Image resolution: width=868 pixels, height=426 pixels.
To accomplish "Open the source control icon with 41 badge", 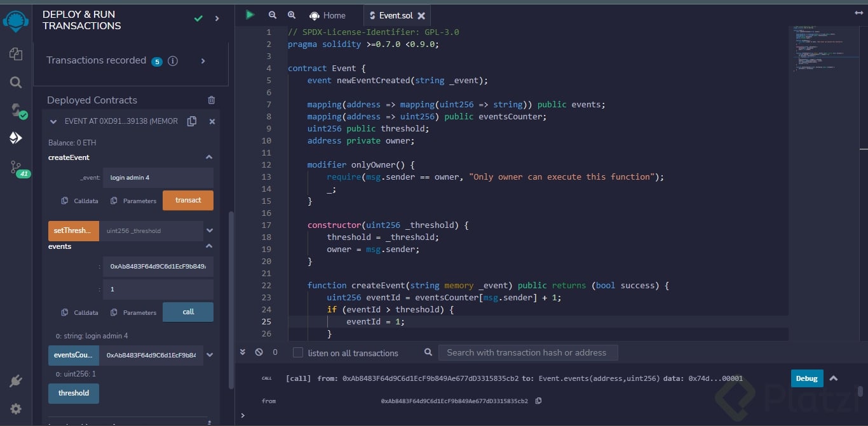I will [19, 168].
